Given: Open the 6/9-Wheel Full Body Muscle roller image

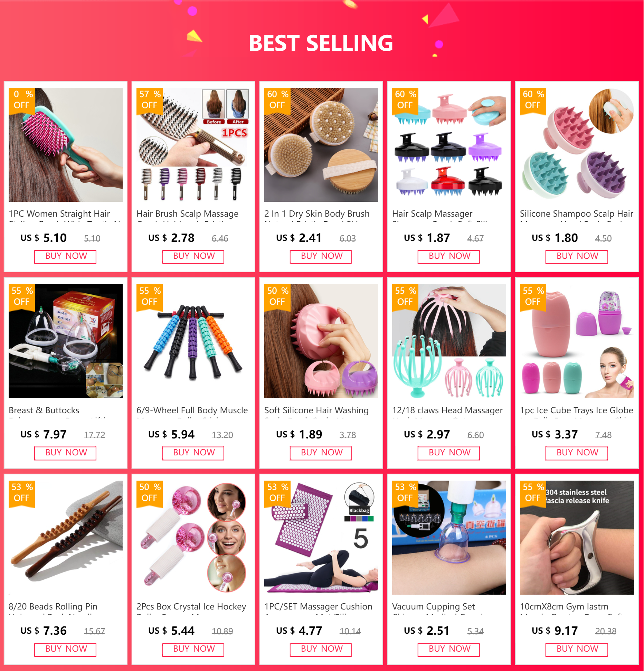Looking at the screenshot, I should (x=193, y=341).
